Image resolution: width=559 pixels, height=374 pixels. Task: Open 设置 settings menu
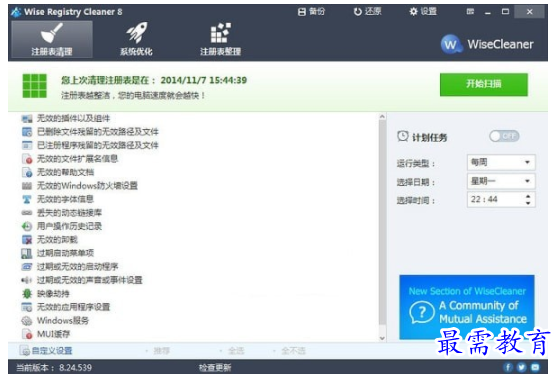click(x=423, y=11)
